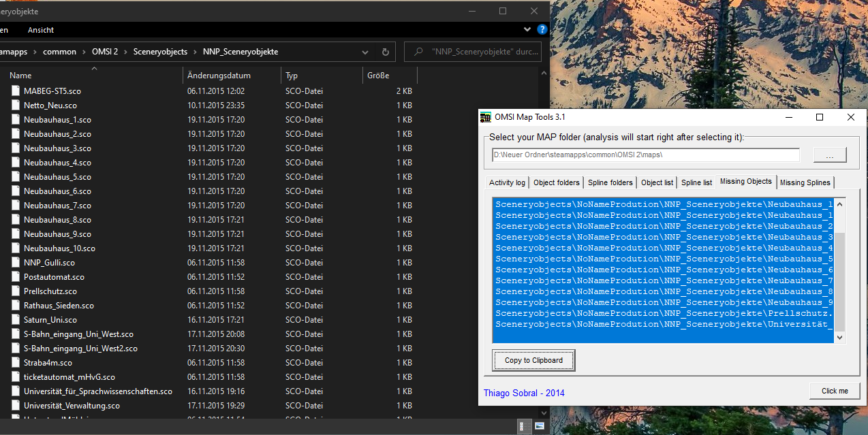Open the address bar history dropdown
Viewport: 868px width, 435px height.
point(366,52)
